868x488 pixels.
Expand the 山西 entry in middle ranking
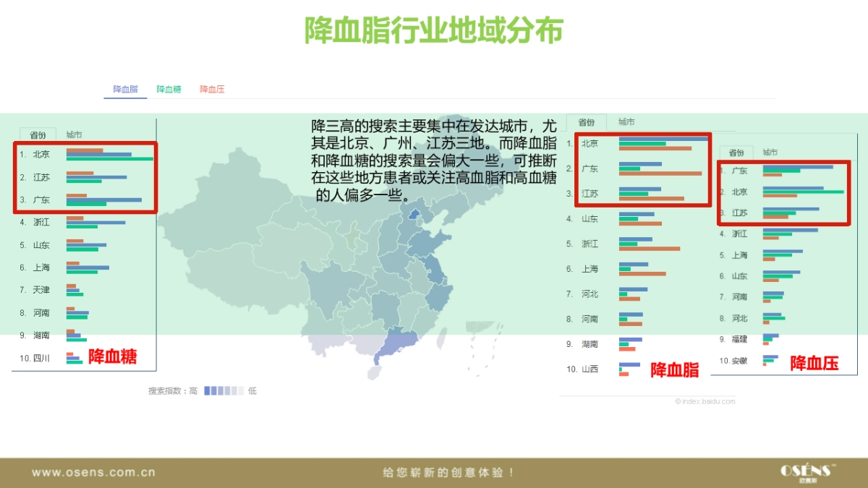coord(591,369)
